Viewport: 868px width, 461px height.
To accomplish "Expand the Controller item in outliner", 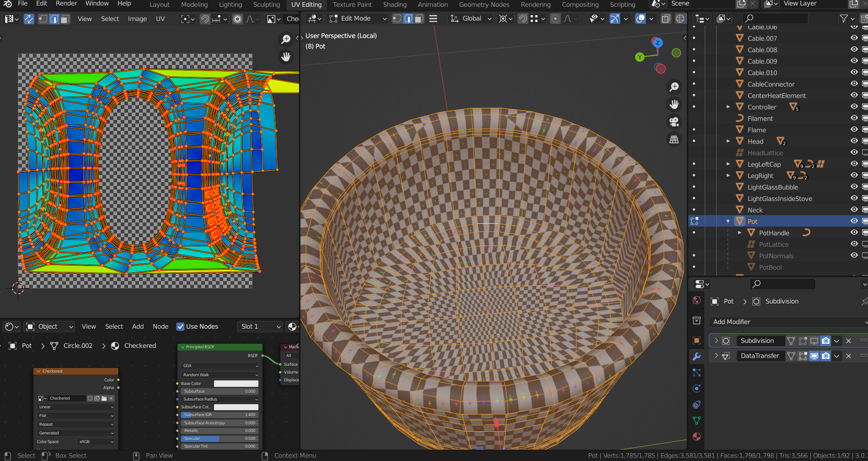I will 728,107.
